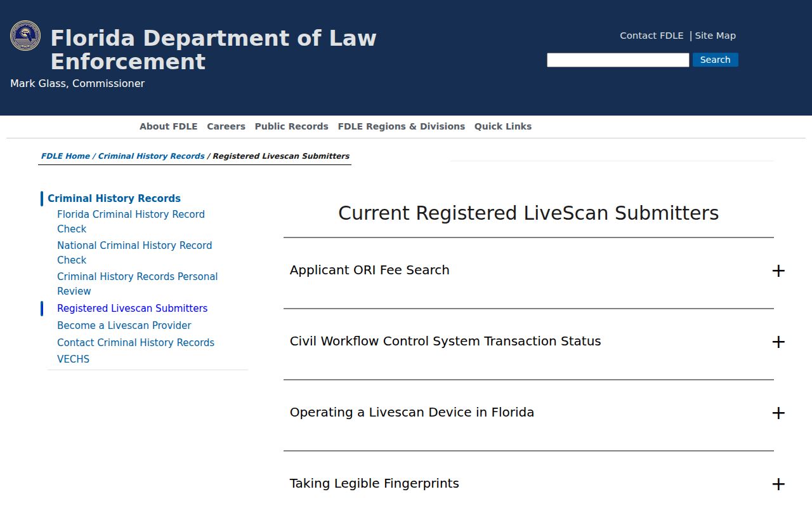
Task: Open the Site Map link
Action: (716, 36)
